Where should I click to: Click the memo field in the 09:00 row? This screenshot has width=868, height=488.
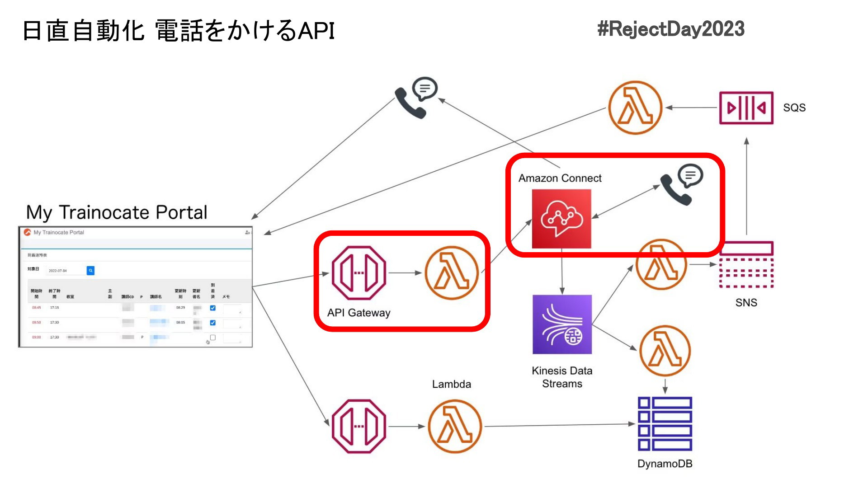tap(232, 338)
